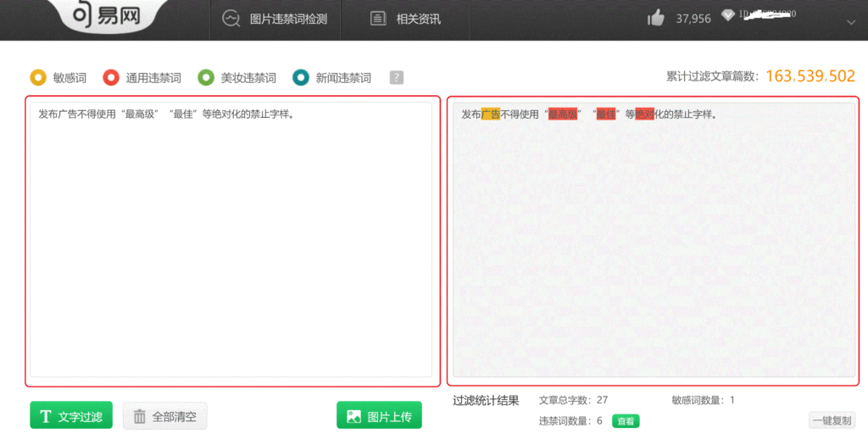Click the like count 37,956
The height and width of the screenshot is (439, 868).
[x=693, y=19]
